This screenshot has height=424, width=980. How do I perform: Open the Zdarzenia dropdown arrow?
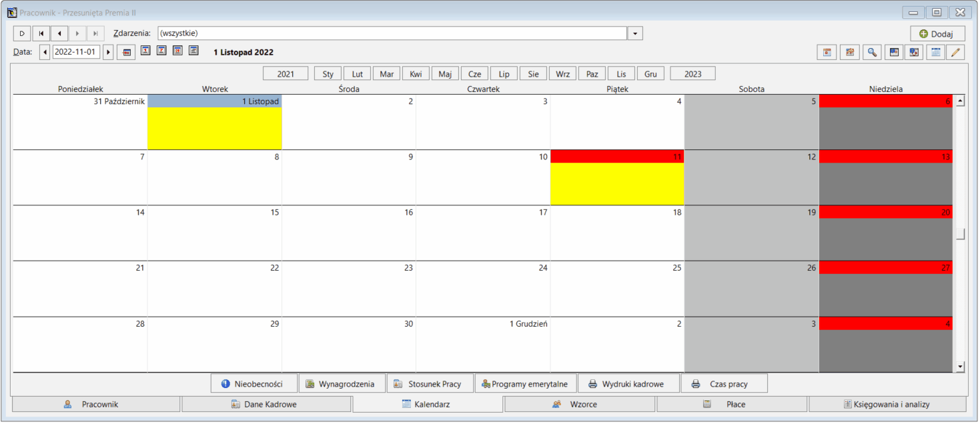(635, 33)
